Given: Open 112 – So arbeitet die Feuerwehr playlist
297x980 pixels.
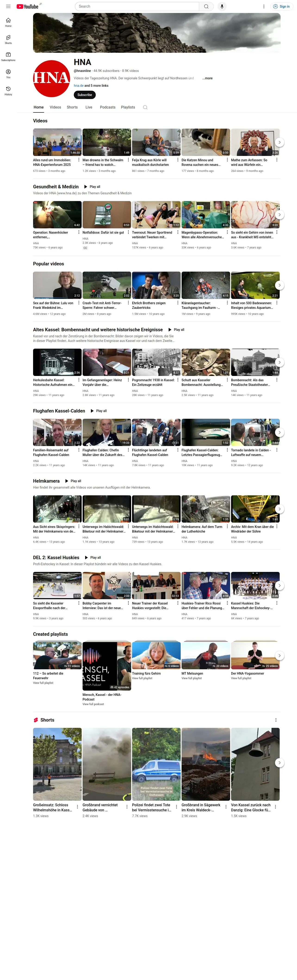Looking at the screenshot, I should pos(57,655).
